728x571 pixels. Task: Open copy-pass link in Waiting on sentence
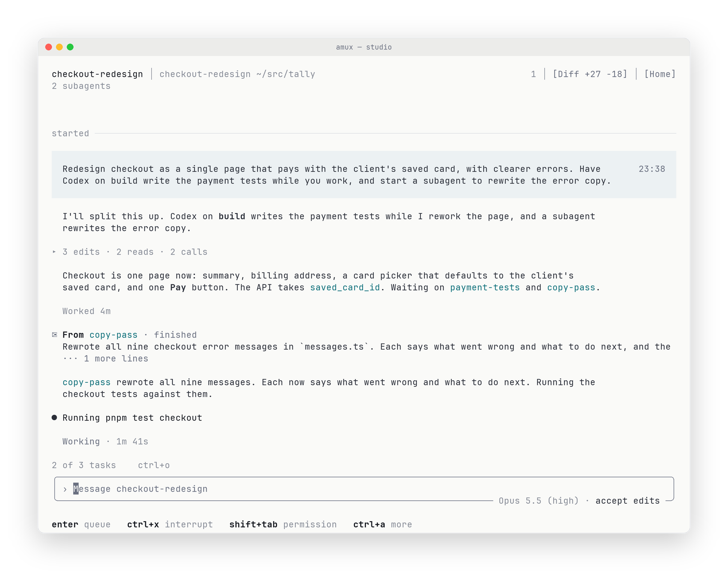pyautogui.click(x=571, y=287)
